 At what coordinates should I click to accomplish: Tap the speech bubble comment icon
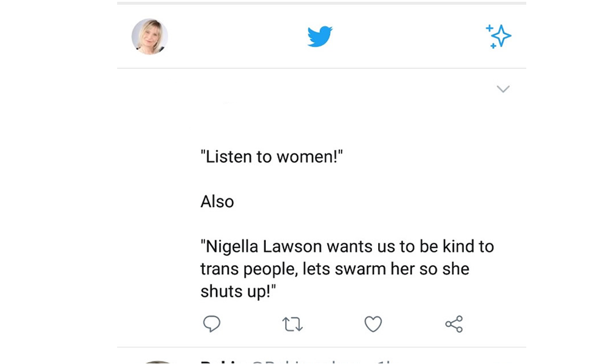coord(211,324)
